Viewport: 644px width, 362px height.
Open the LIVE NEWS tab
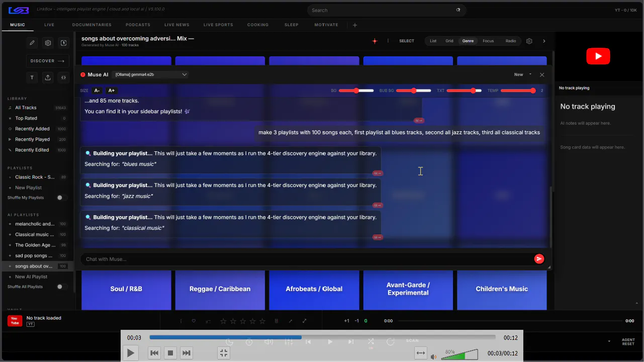tap(177, 25)
